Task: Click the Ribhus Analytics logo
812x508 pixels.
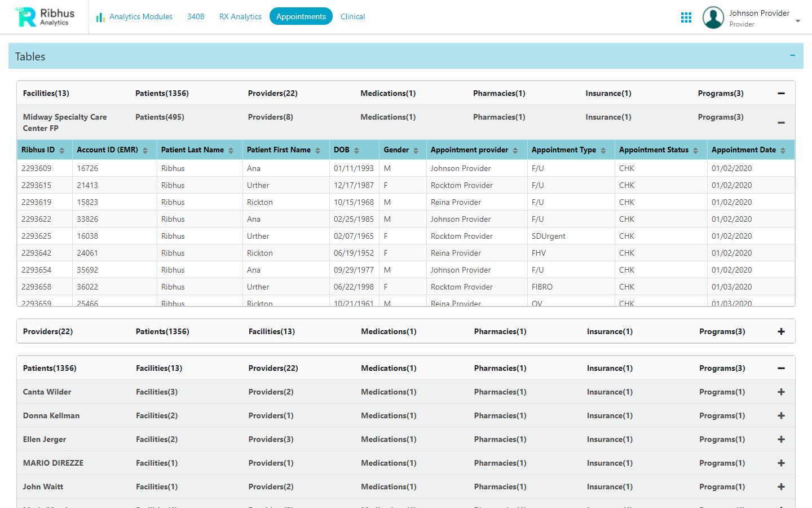Action: click(x=45, y=17)
